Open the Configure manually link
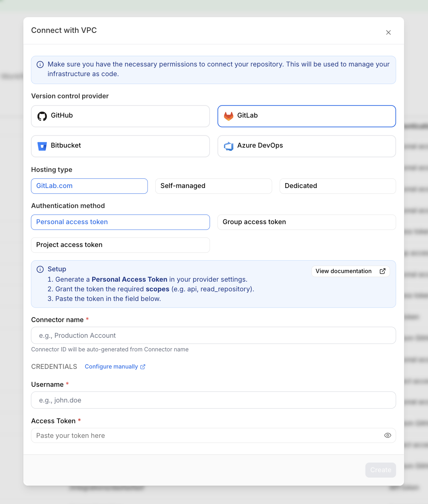Screen dimensions: 428x504 pos(115,367)
